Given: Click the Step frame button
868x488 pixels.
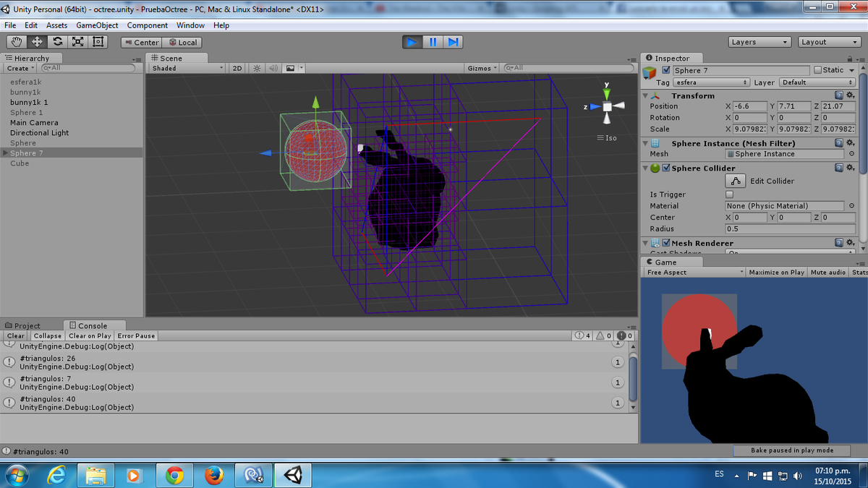Looking at the screenshot, I should point(453,42).
